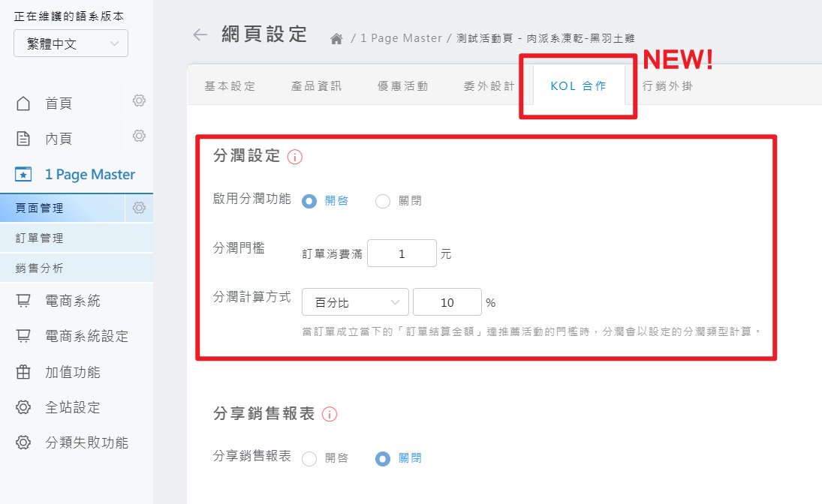Select 關閉 to disable 分潤 function

[383, 200]
